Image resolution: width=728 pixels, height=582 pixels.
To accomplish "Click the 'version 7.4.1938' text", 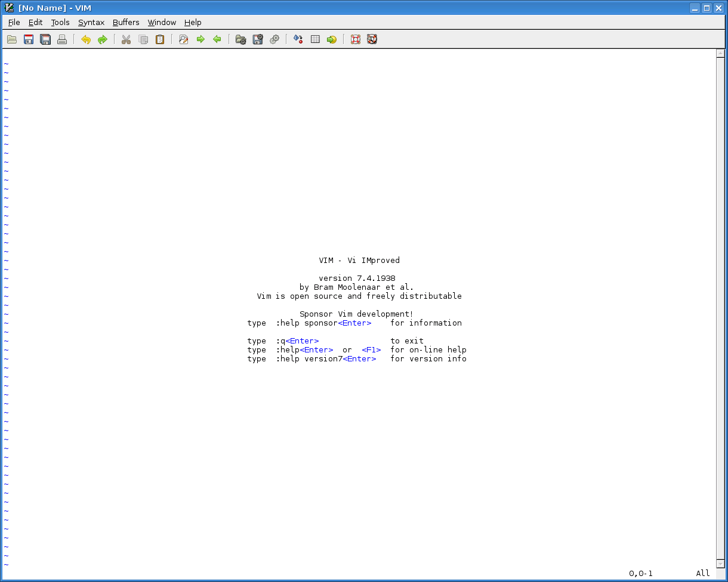I will pos(357,278).
